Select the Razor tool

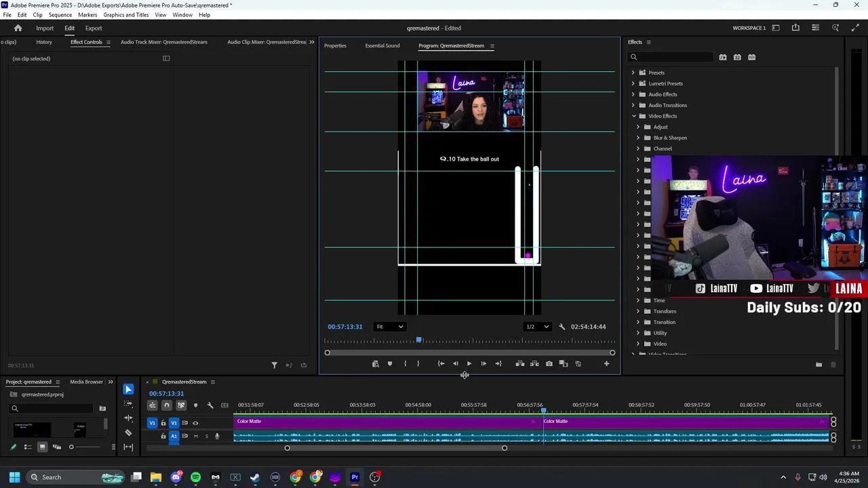(128, 432)
